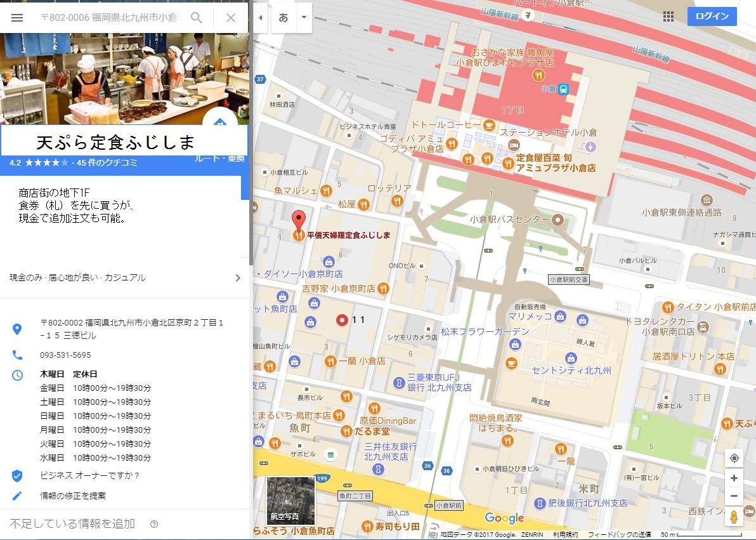Open the hamburger main menu
Viewport: 756px width, 540px height.
pyautogui.click(x=17, y=18)
